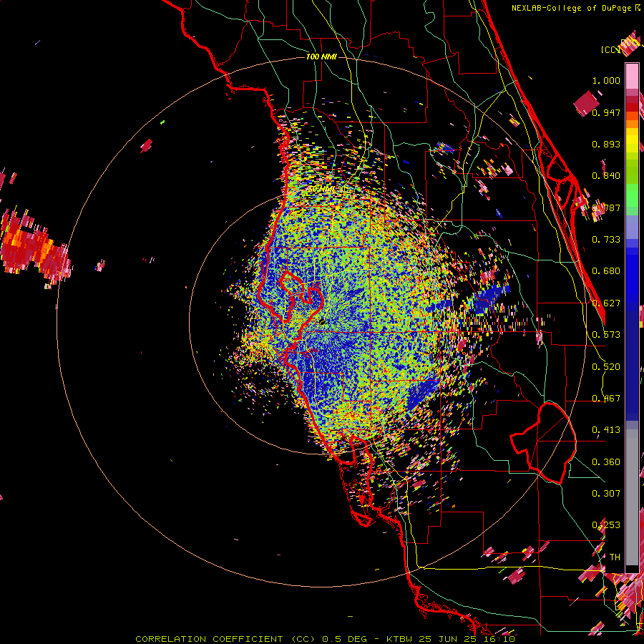The height and width of the screenshot is (644, 644).
Task: Click the KTBW station identifier in the caption
Action: click(x=401, y=639)
